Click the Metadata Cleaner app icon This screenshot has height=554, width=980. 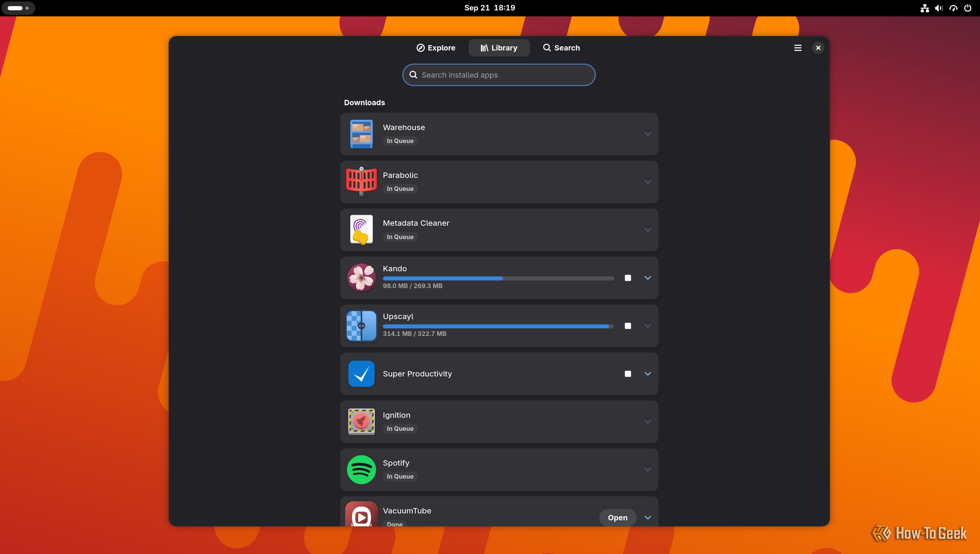[x=361, y=230]
